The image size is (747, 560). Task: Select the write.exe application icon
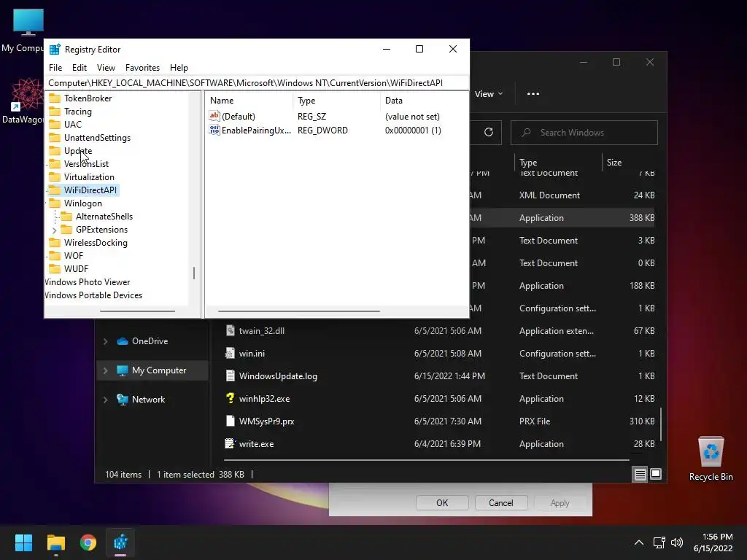coord(230,444)
